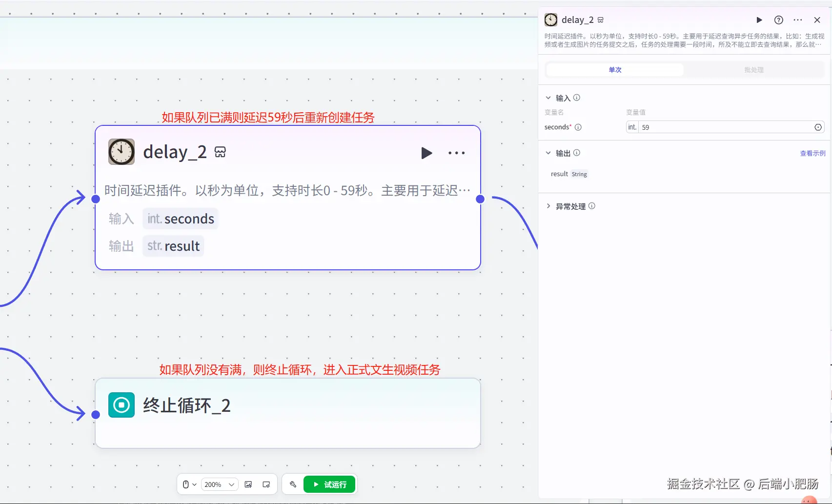Click the info icon beside 异常处理

592,206
